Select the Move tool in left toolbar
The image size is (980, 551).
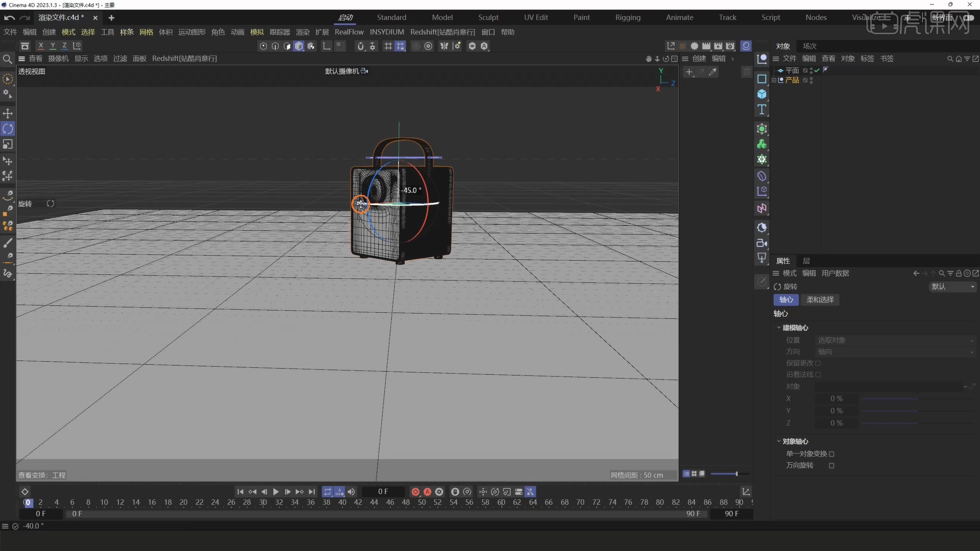point(8,113)
